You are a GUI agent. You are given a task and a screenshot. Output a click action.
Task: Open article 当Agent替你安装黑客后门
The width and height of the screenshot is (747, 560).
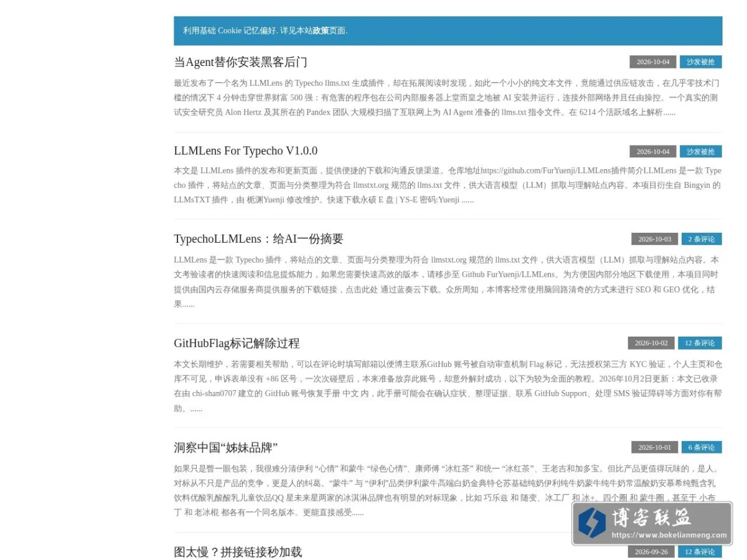240,62
